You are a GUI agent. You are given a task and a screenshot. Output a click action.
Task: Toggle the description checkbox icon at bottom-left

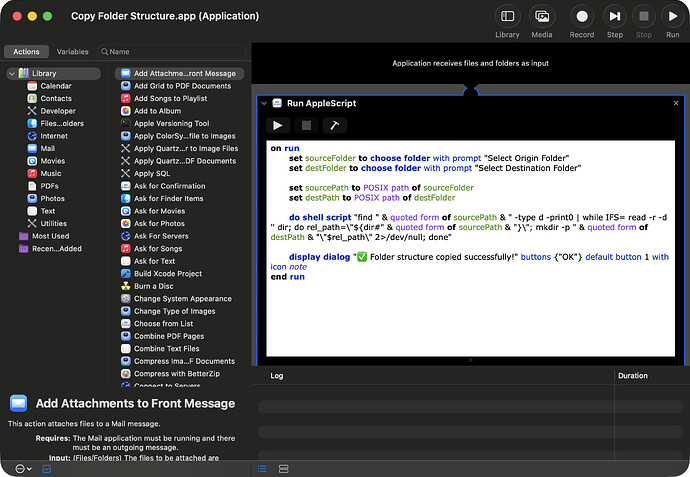[x=47, y=469]
